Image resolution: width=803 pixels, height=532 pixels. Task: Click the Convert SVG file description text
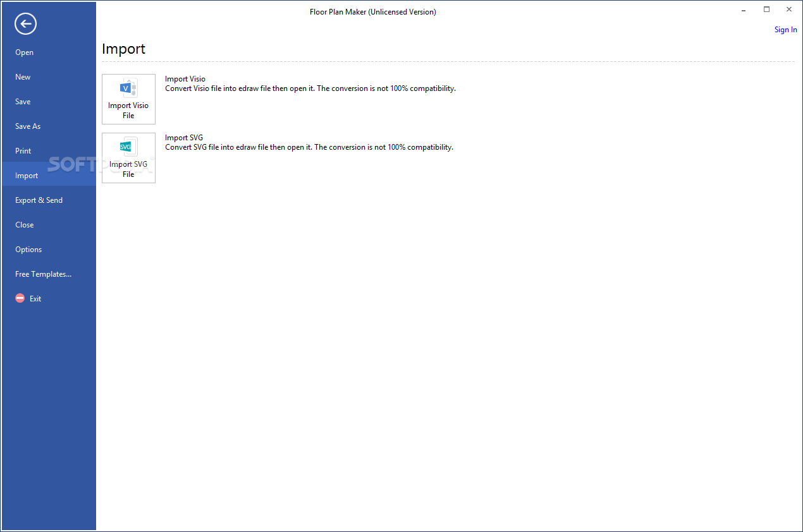pyautogui.click(x=309, y=147)
